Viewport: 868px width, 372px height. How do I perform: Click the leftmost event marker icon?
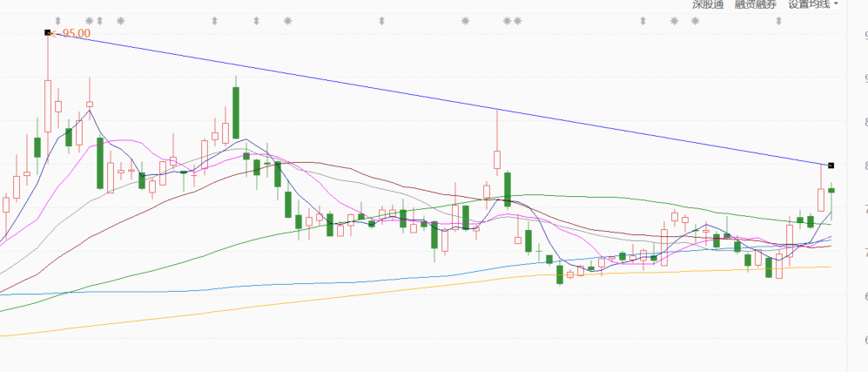pos(57,21)
